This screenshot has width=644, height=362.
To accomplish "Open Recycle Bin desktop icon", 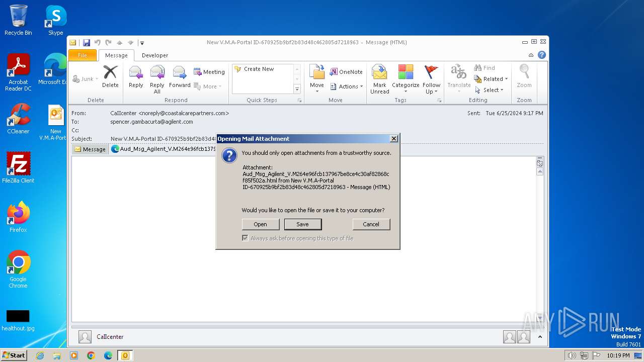I will coord(18,20).
